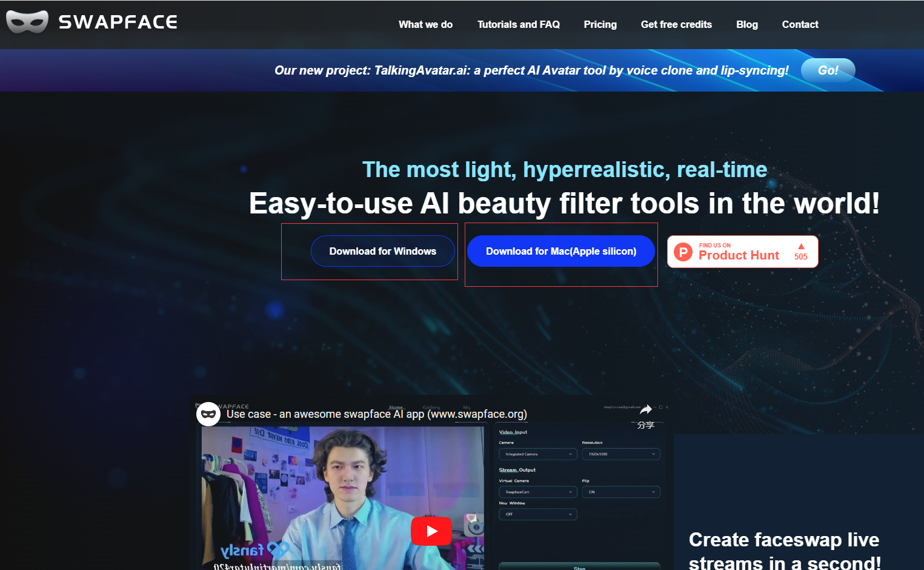This screenshot has height=570, width=924.
Task: Click 'Create faceswap live streams in a second!' text
Action: [x=784, y=551]
